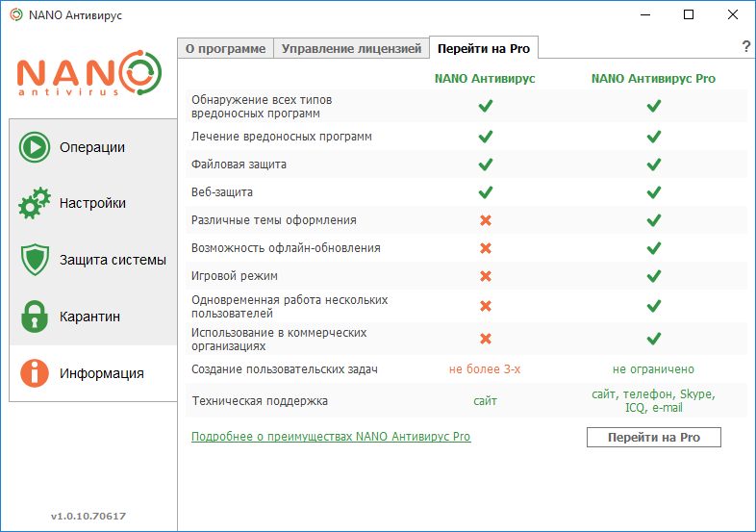Viewport: 756px width, 532px height.
Task: Click free-version checkmark for Веб-защита
Action: click(486, 192)
